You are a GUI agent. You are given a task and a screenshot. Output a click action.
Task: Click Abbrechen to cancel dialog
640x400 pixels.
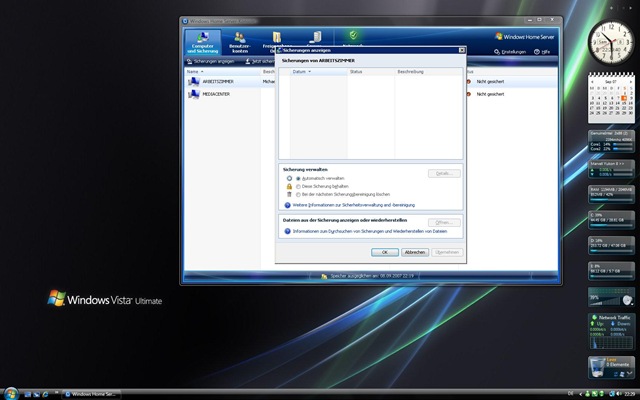[x=415, y=252]
